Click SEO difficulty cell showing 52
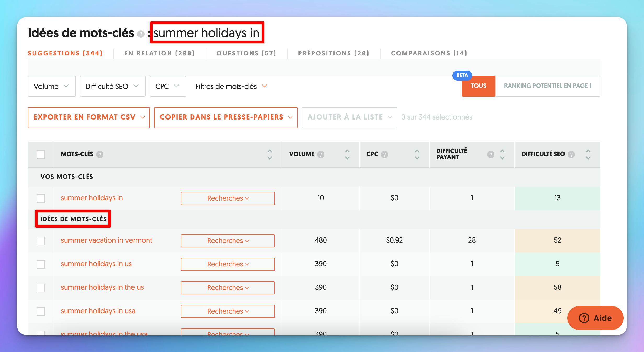The image size is (644, 352). coord(557,241)
